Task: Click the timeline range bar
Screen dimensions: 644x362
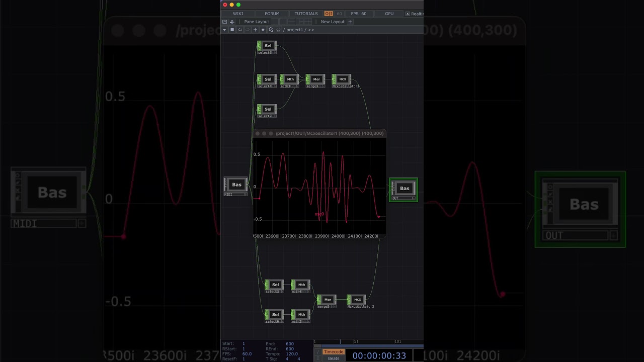Action: 371,346
